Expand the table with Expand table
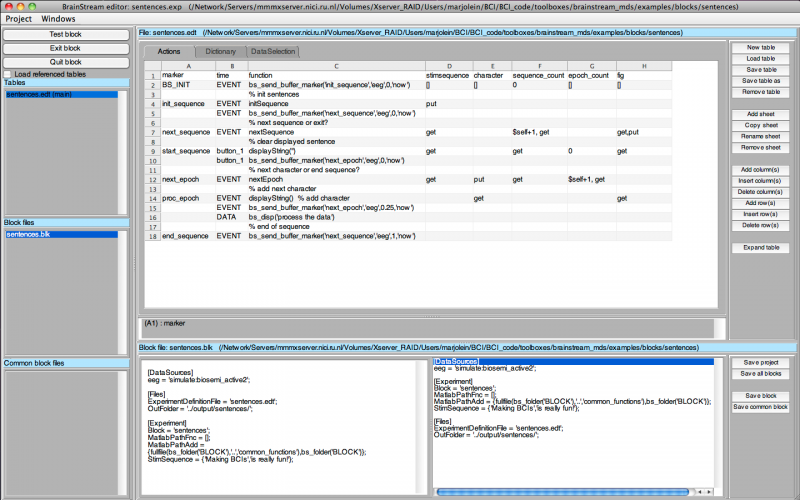The image size is (800, 500). pyautogui.click(x=760, y=247)
